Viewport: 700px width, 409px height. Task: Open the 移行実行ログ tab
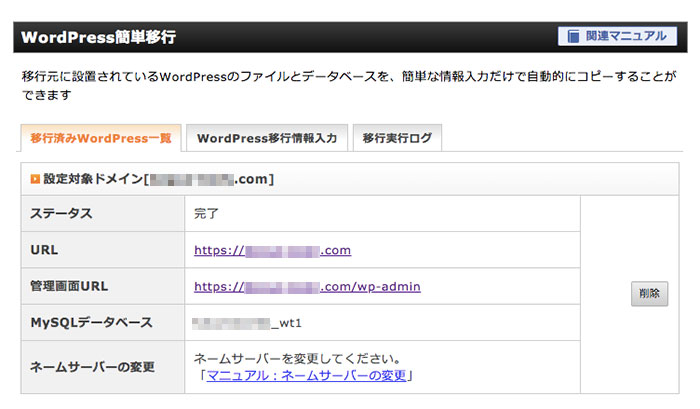click(397, 138)
